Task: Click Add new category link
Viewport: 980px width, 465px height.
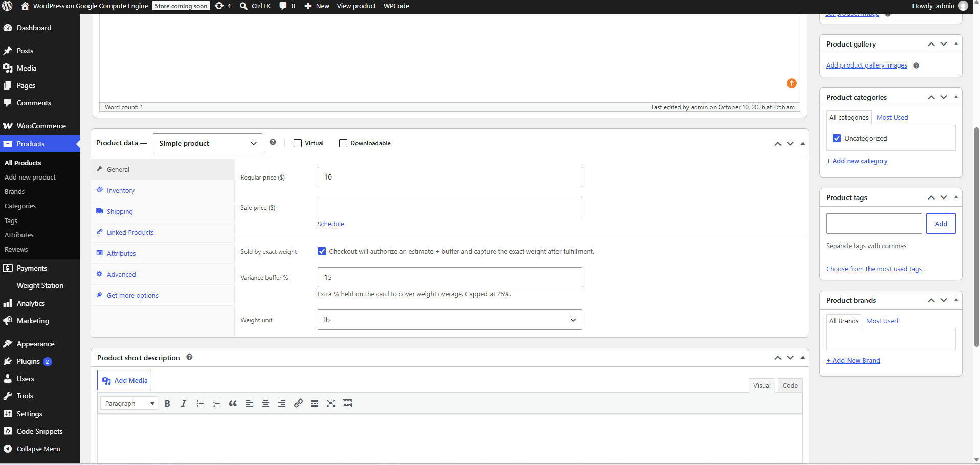Action: pos(857,161)
